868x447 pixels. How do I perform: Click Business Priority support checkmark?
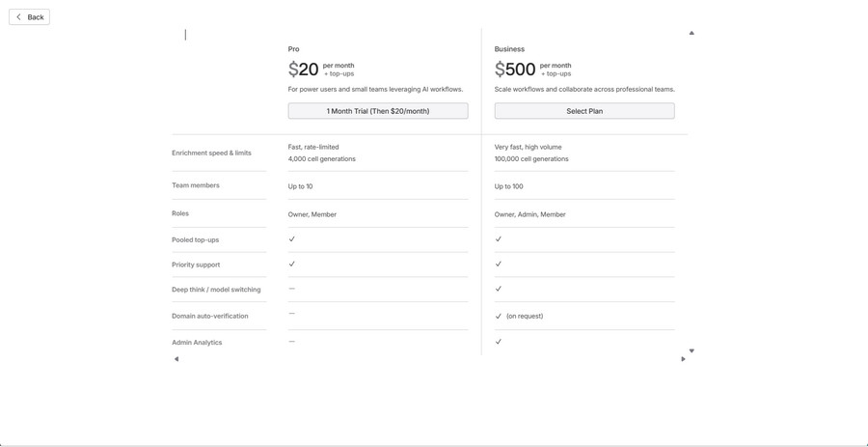click(x=498, y=264)
